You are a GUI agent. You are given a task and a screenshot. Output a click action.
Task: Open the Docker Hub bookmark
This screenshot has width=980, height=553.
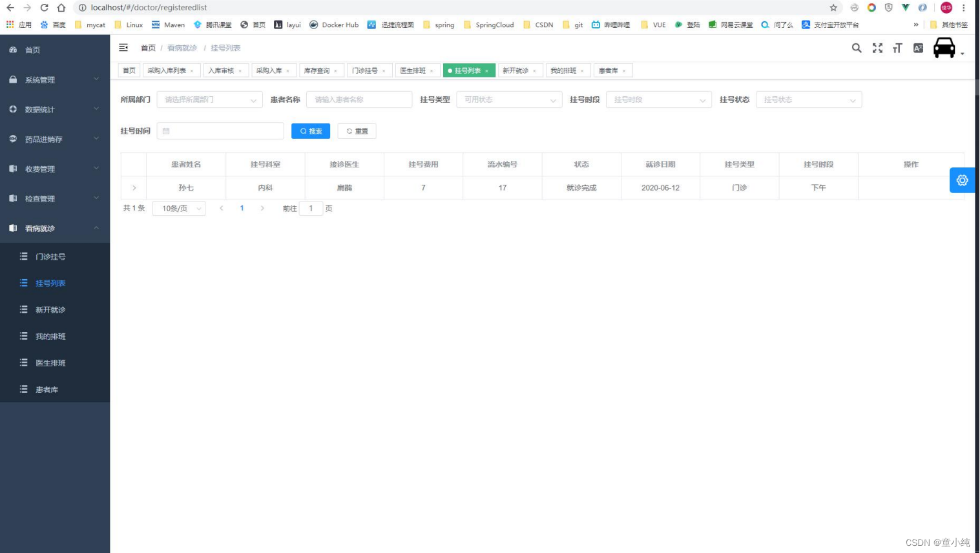[x=334, y=25]
